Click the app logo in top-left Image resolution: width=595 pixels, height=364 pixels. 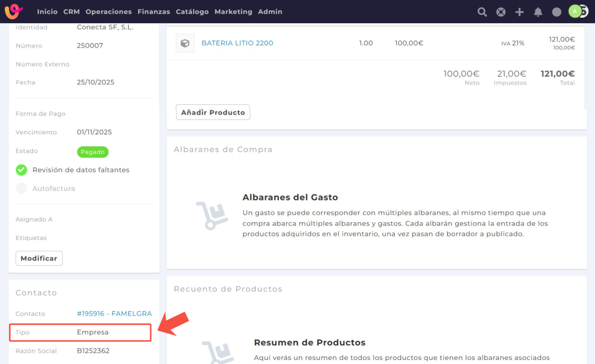pos(14,11)
